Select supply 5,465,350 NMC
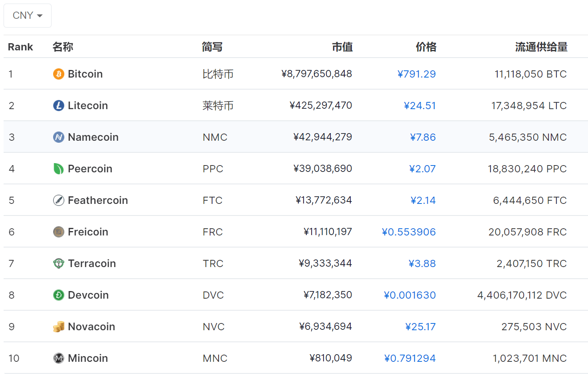 pyautogui.click(x=528, y=137)
